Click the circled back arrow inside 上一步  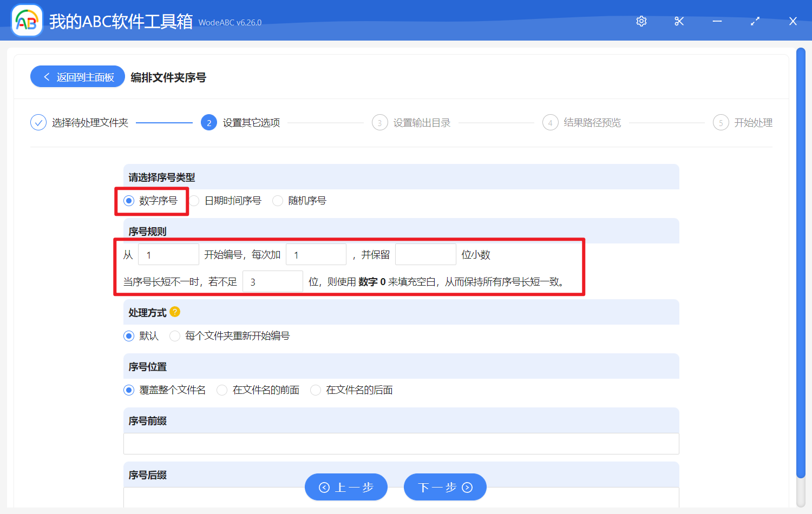click(324, 487)
